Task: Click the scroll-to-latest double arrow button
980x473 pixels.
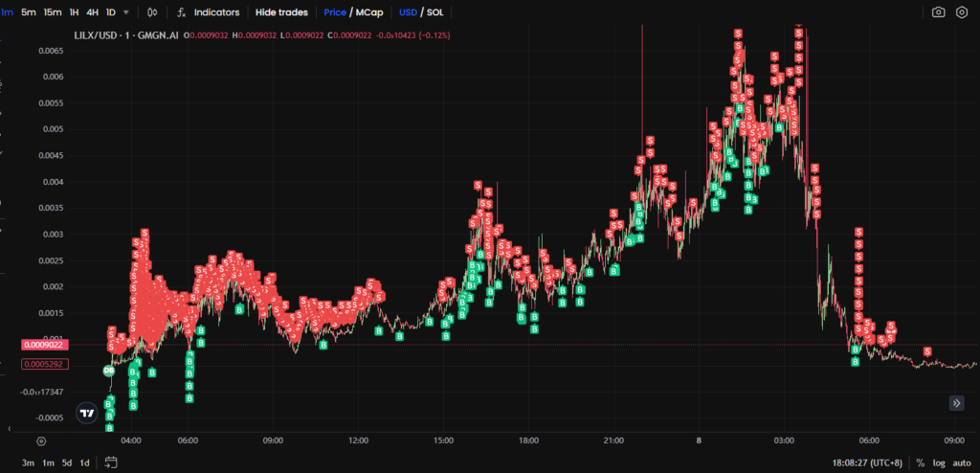Action: tap(956, 403)
